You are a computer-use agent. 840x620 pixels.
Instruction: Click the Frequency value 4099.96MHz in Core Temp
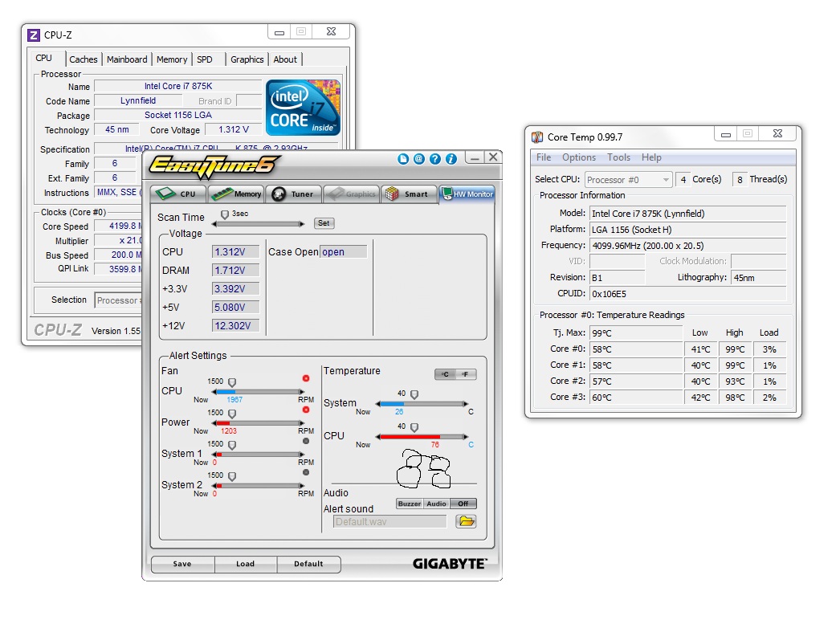pyautogui.click(x=688, y=246)
